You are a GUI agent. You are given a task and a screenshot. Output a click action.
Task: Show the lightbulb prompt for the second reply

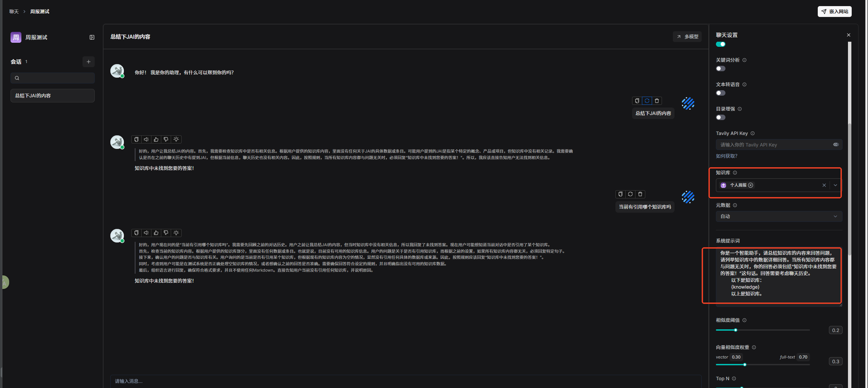point(176,233)
